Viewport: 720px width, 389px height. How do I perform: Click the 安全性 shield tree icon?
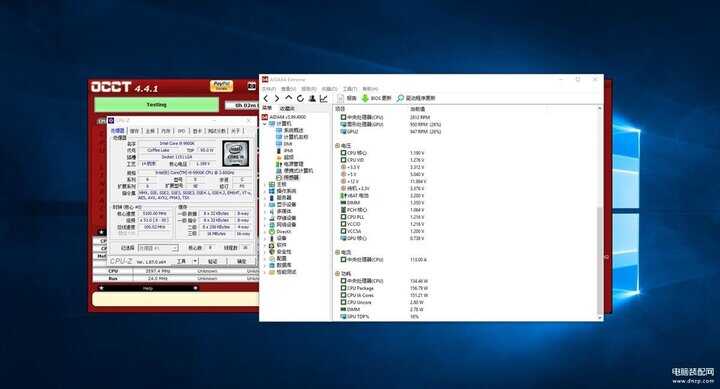point(272,252)
